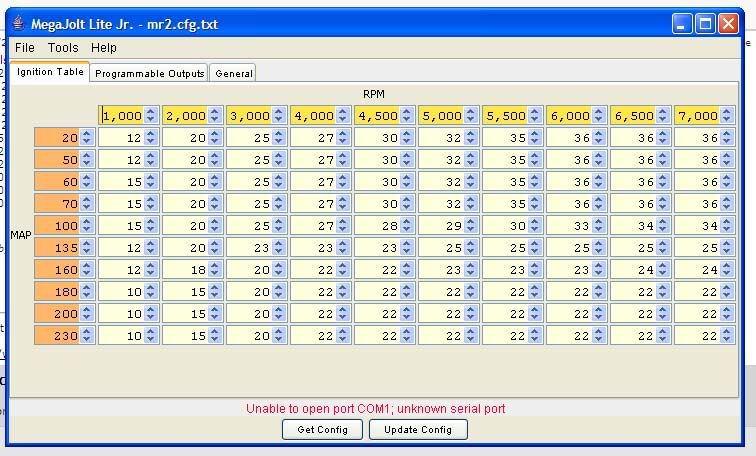Switch to Programmable Outputs tab
The height and width of the screenshot is (456, 756).
[149, 73]
